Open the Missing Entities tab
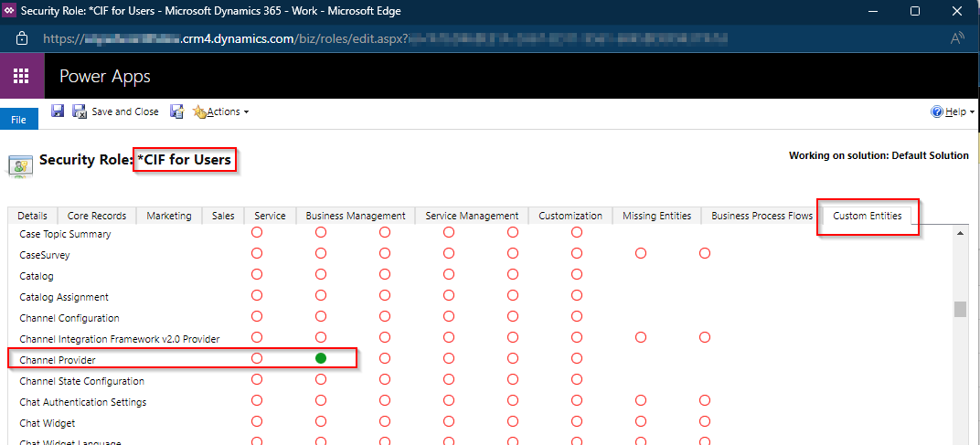Screen dimensions: 980x445 click(657, 216)
